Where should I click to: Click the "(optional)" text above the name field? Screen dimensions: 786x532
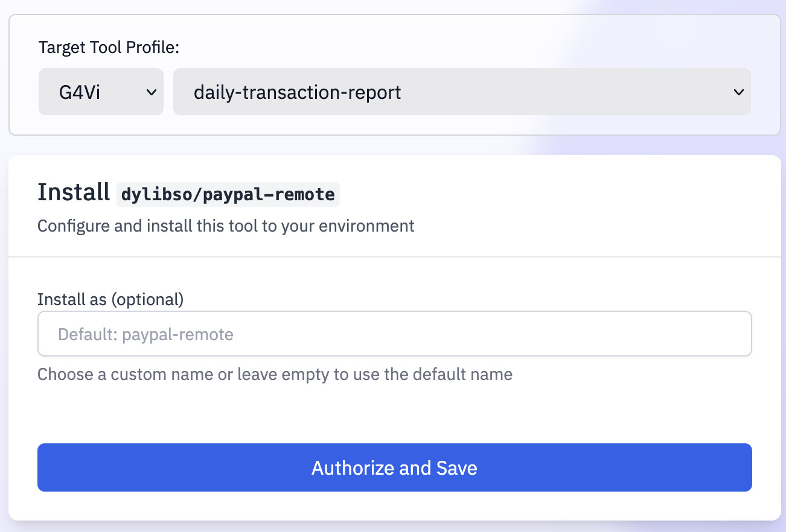point(147,299)
